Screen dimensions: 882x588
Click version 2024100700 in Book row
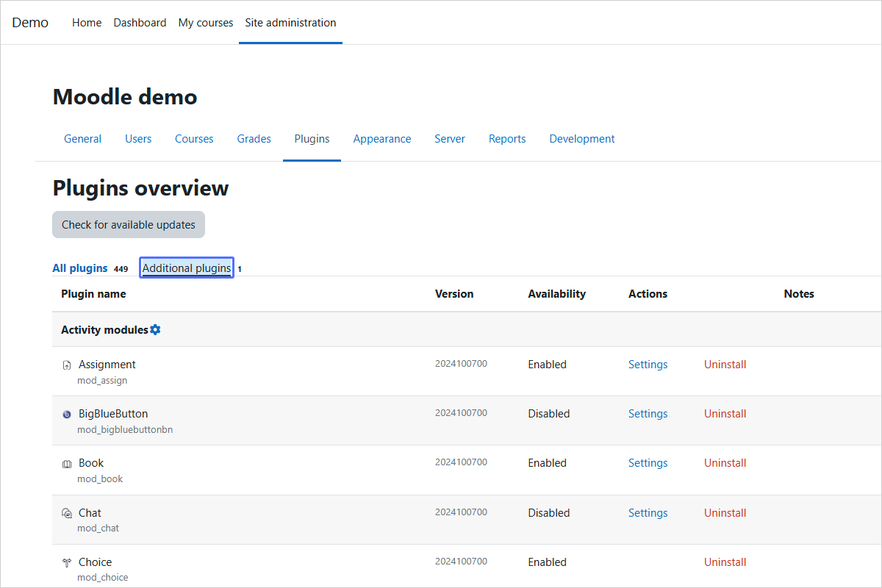(461, 462)
